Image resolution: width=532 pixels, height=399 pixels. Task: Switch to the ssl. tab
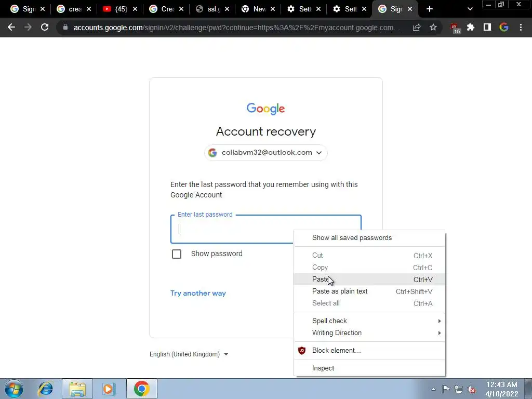[212, 9]
